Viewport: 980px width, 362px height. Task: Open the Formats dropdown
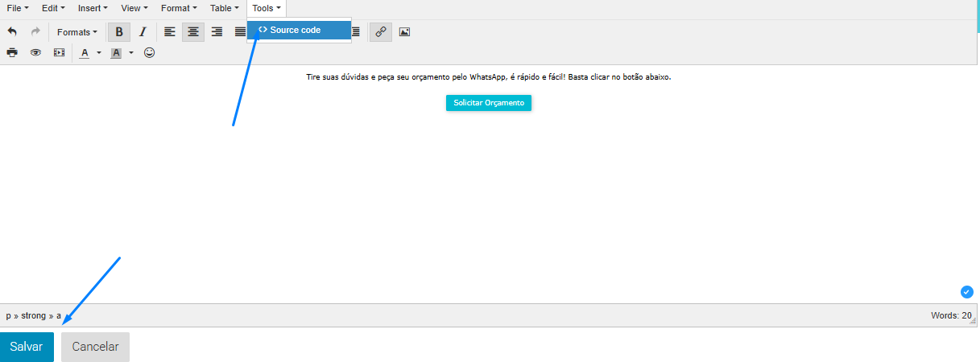tap(76, 32)
